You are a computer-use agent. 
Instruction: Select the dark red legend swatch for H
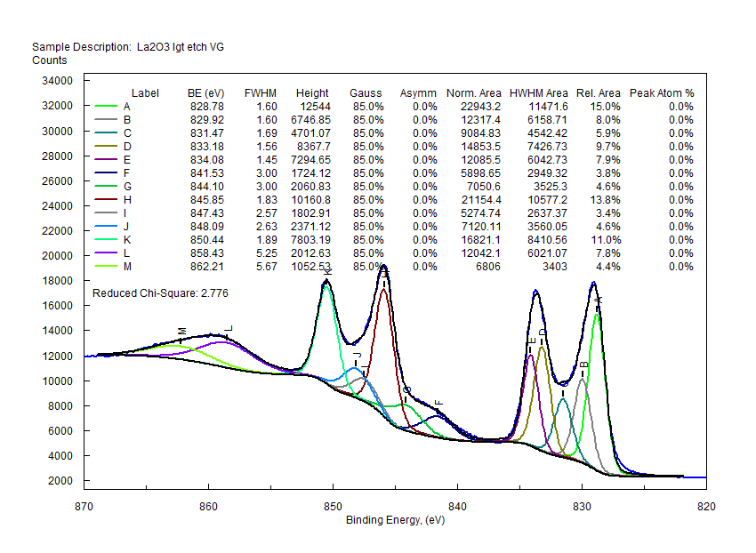tap(107, 199)
